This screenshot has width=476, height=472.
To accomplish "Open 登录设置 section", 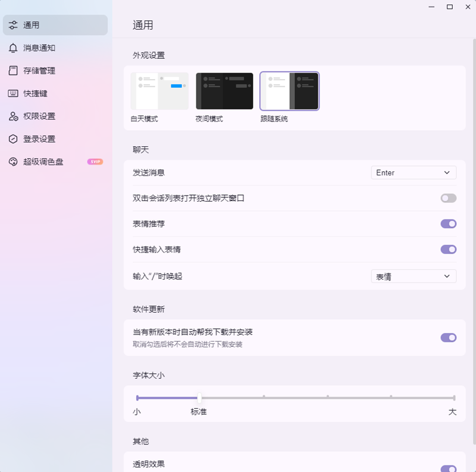I will pos(55,139).
